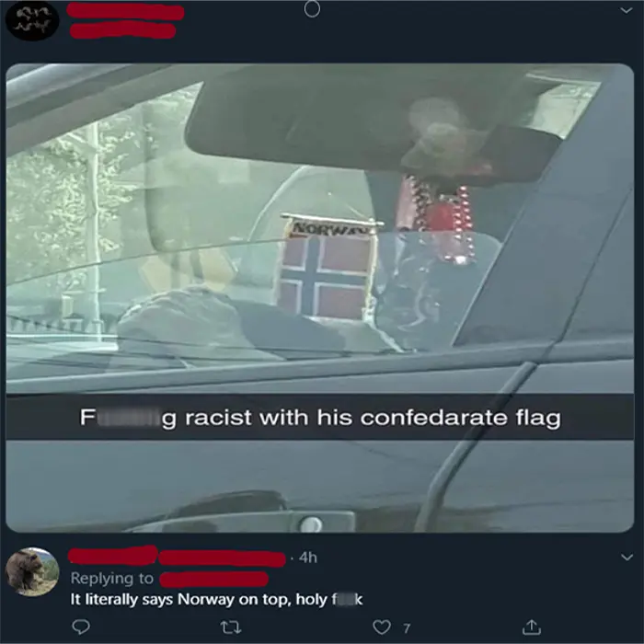The height and width of the screenshot is (644, 644).
Task: Click the replier's redacted handle before the 4h timestamp
Action: 223,558
